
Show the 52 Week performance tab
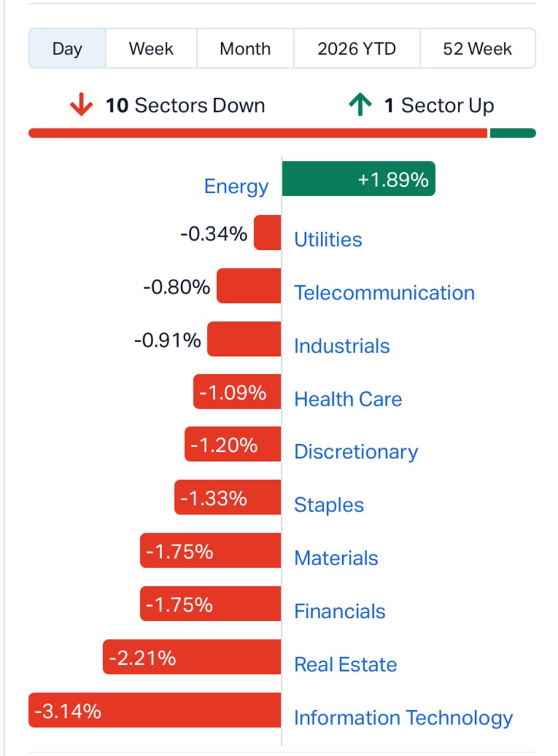pos(478,48)
